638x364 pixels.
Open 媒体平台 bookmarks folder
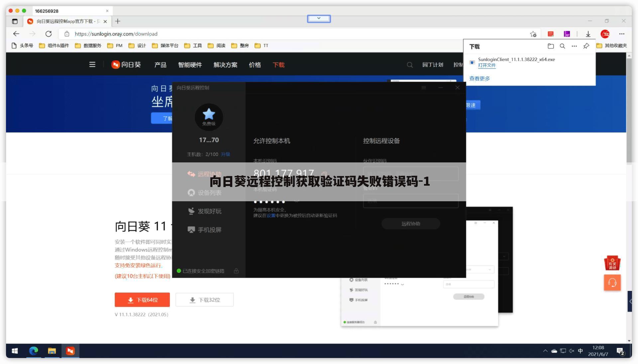click(x=165, y=45)
